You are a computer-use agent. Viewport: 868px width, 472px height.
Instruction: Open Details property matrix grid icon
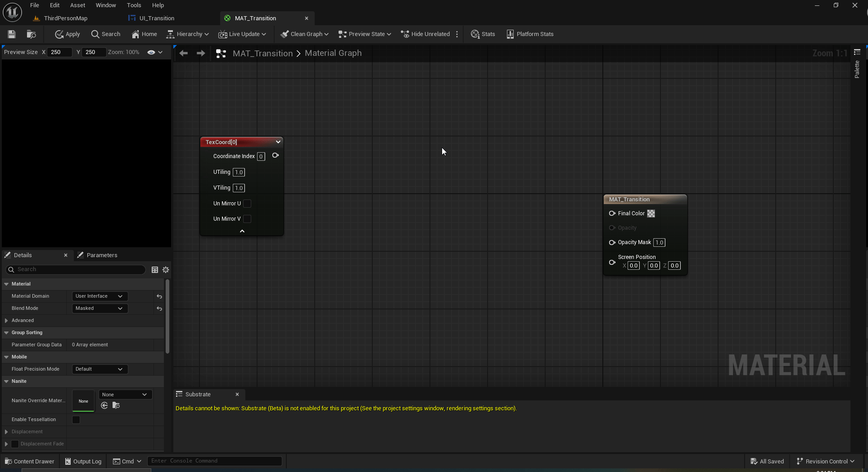pyautogui.click(x=155, y=270)
